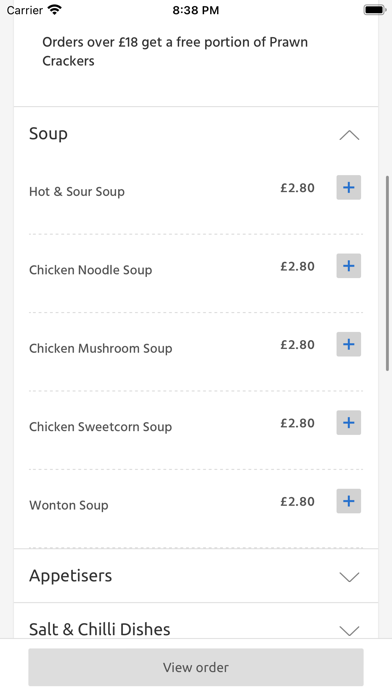Select the Chicken Noodle Soup item name
The width and height of the screenshot is (392, 696).
(x=91, y=270)
